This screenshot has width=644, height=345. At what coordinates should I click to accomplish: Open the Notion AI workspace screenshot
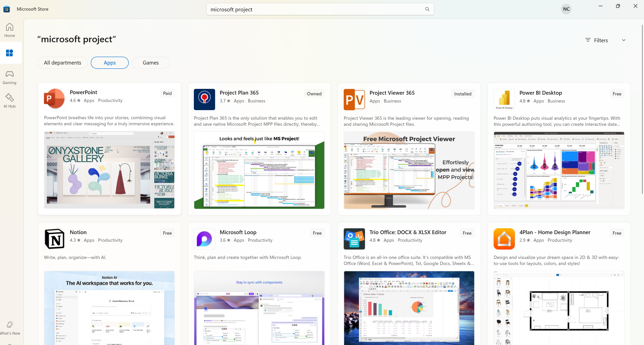[109, 308]
